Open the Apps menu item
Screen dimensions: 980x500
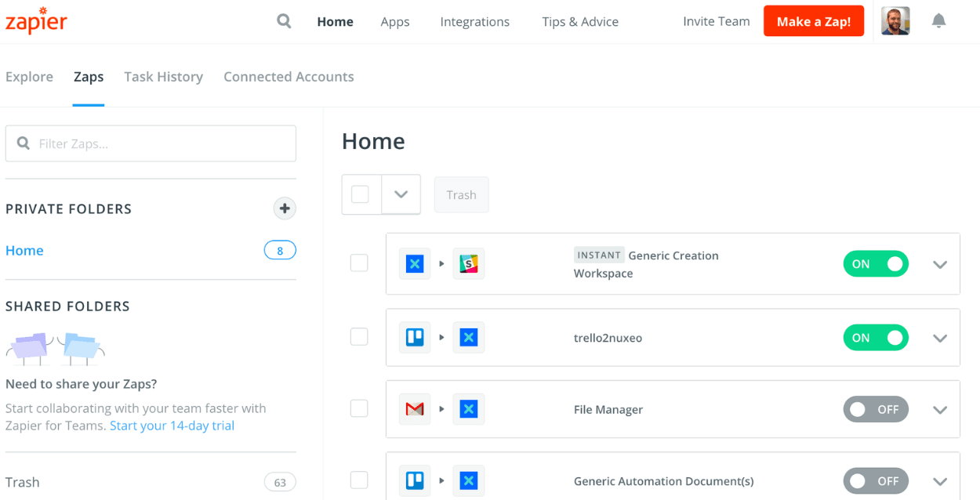click(395, 22)
